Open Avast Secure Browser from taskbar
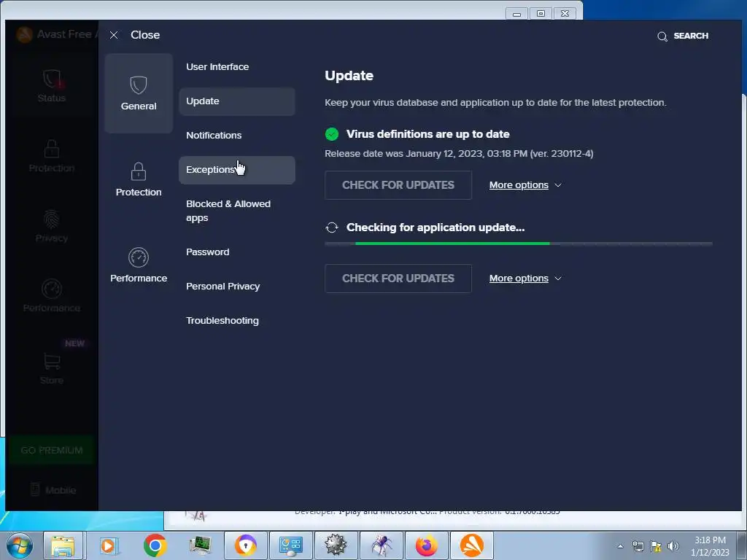The image size is (747, 560). pos(246,545)
